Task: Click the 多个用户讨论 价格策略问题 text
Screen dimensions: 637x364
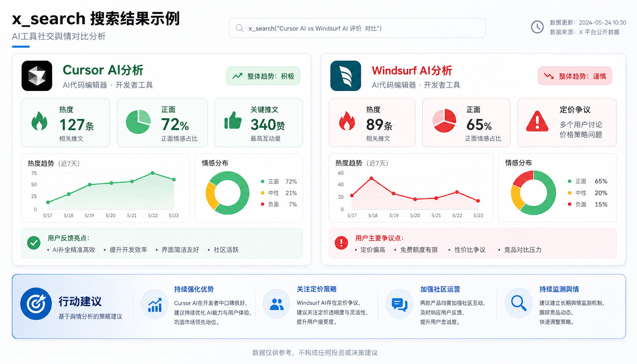Action: pos(581,130)
